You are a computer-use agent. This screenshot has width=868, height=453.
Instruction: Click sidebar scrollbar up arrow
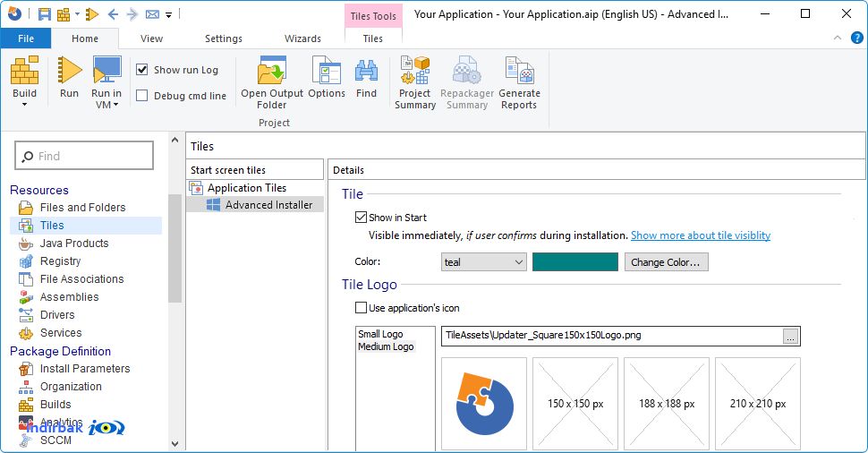coord(174,140)
